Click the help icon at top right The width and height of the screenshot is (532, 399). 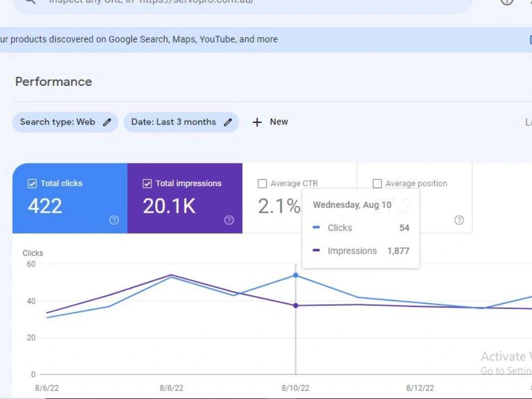[x=506, y=2]
